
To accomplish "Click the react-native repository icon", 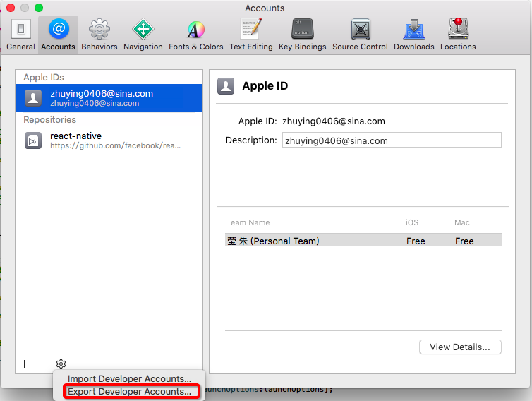I will pyautogui.click(x=33, y=140).
